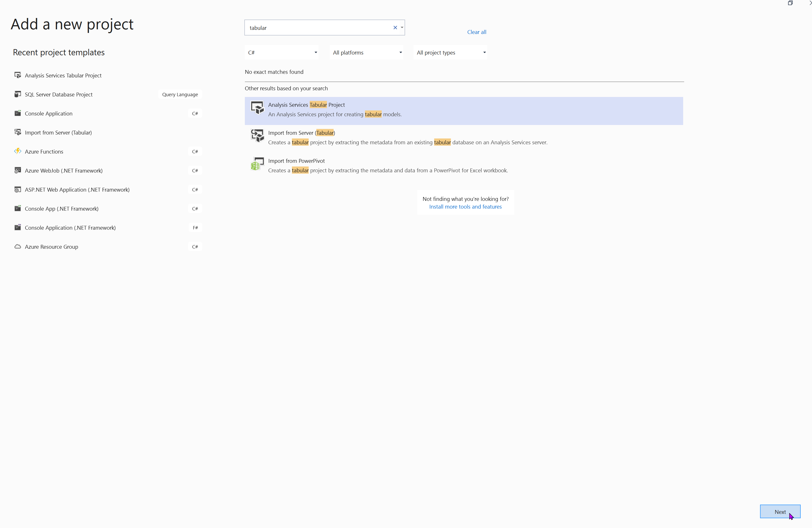The image size is (812, 528).
Task: Click the Next button
Action: [780, 512]
